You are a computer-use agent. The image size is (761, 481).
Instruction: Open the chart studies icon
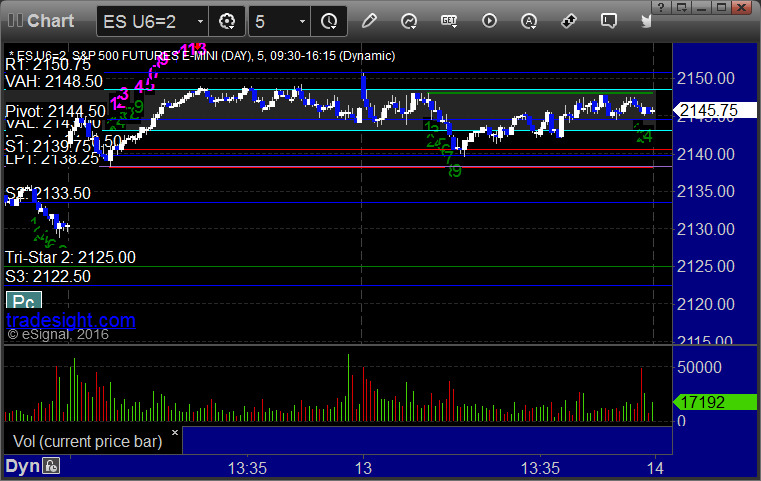409,21
